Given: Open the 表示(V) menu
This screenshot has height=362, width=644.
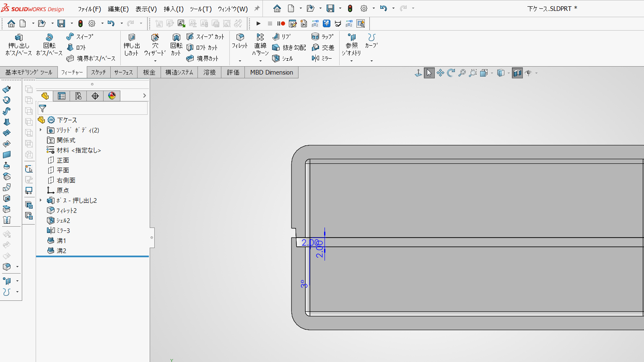Looking at the screenshot, I should [x=146, y=9].
